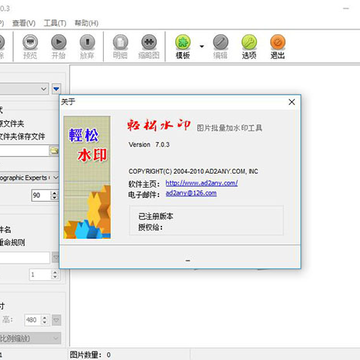This screenshot has height=360, width=360.
Task: Open the 工具(T) menu
Action: coord(55,23)
